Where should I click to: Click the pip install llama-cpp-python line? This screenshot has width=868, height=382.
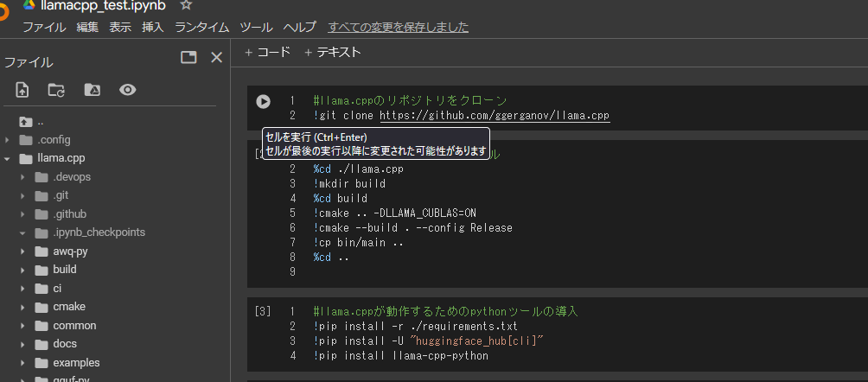tap(401, 355)
